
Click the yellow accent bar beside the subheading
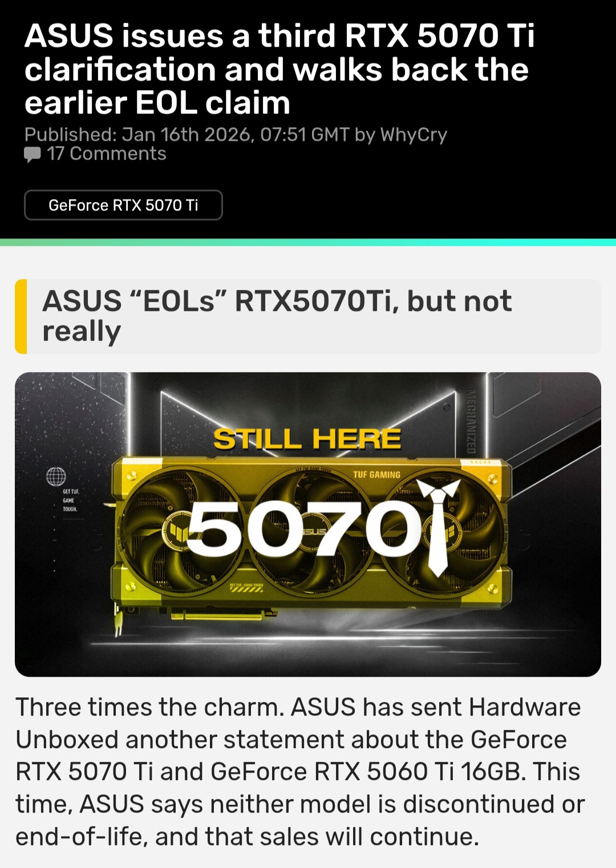pos(21,317)
